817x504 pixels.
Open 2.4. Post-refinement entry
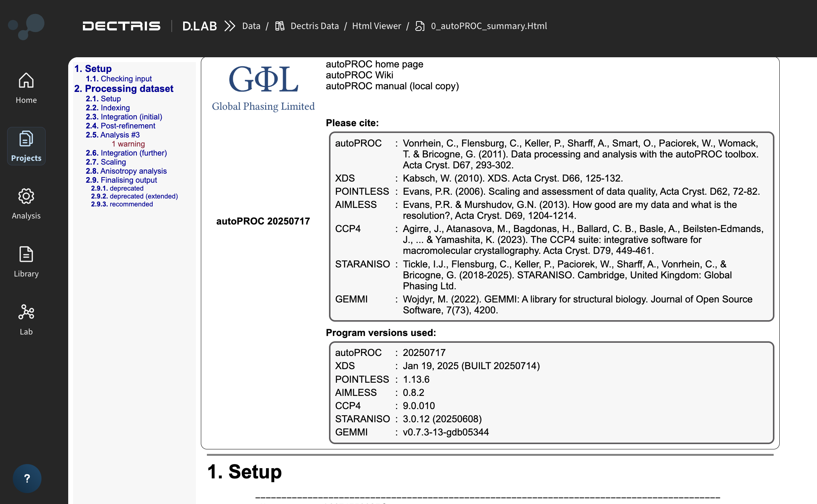pyautogui.click(x=121, y=126)
